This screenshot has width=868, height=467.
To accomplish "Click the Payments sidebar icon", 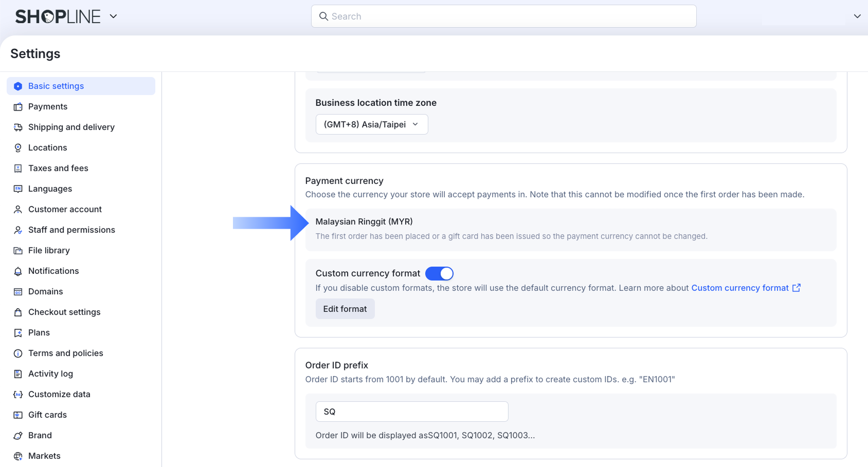I will [x=18, y=107].
